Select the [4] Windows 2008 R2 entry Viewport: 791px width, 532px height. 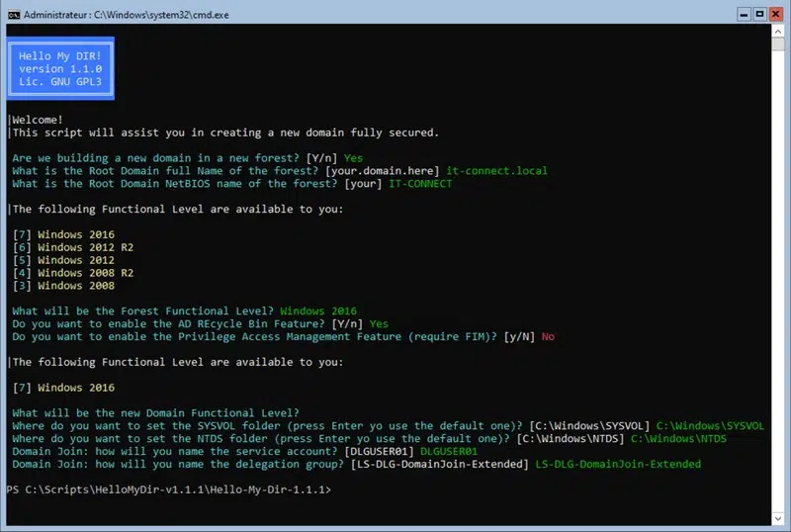point(73,272)
